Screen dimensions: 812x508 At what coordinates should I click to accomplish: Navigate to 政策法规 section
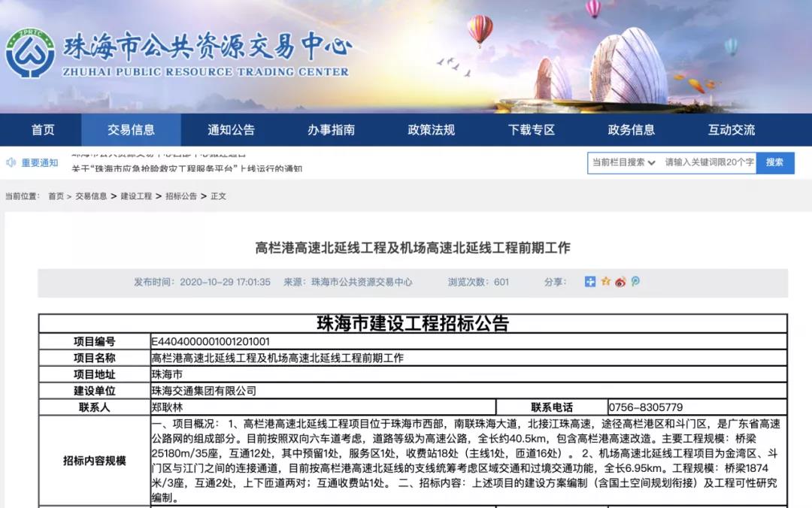pos(431,130)
